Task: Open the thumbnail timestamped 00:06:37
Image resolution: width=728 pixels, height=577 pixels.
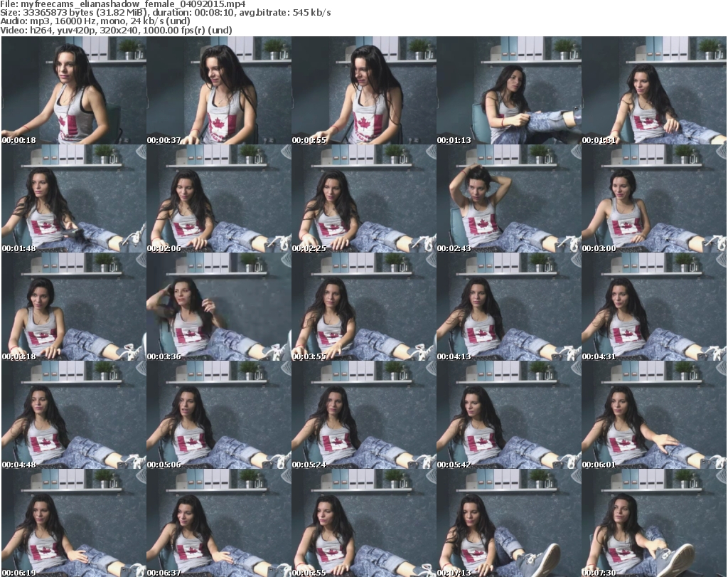Action: (219, 523)
